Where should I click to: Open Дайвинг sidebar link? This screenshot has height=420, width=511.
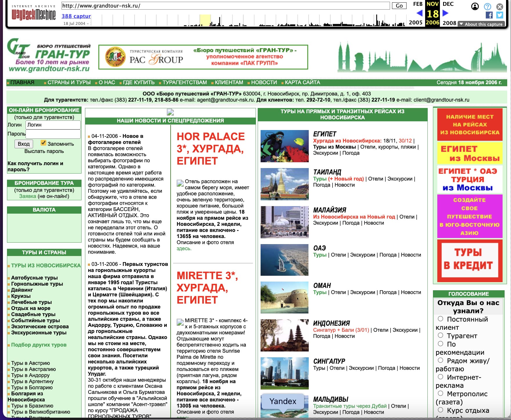[x=22, y=290]
